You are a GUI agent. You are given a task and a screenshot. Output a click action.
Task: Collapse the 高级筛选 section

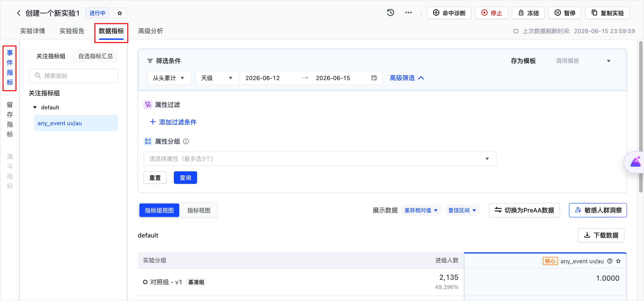(407, 78)
